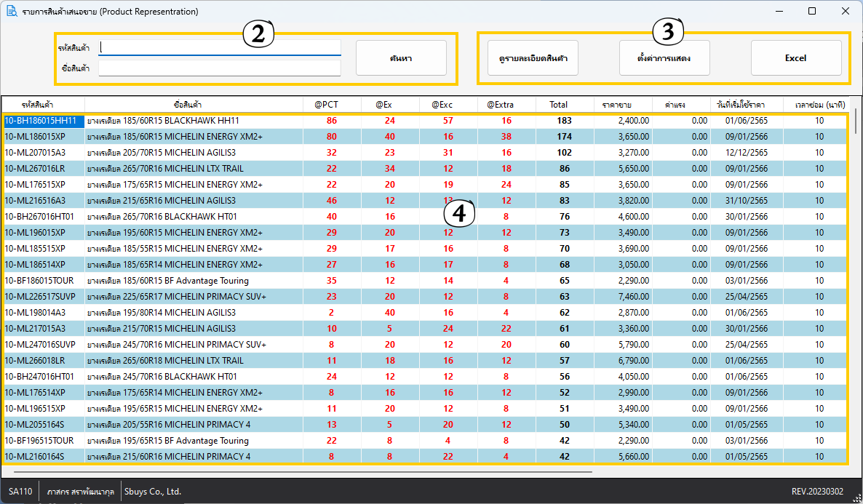The image size is (863, 504).
Task: Click the SA110 status bar label
Action: [x=20, y=492]
